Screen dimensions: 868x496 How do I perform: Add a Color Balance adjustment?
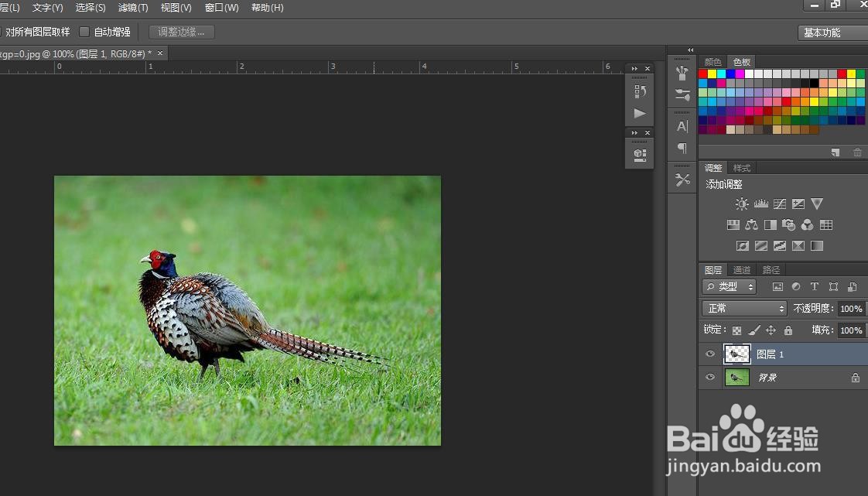(x=751, y=225)
